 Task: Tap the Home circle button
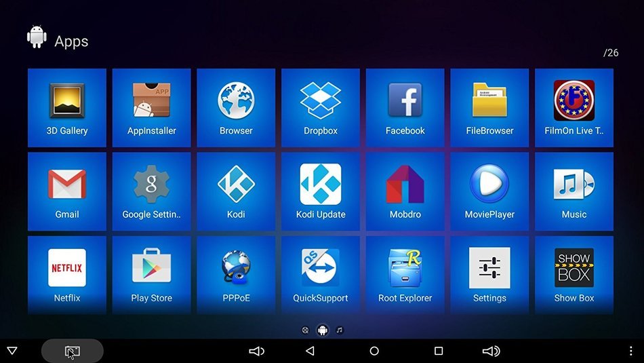374,351
